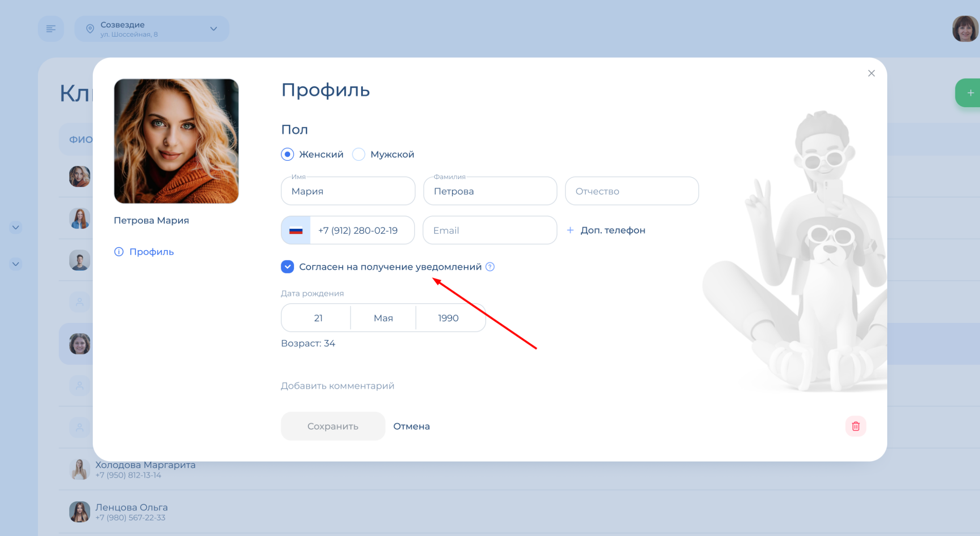The image size is (980, 536).
Task: Open the birth year 1990 selector
Action: click(448, 318)
